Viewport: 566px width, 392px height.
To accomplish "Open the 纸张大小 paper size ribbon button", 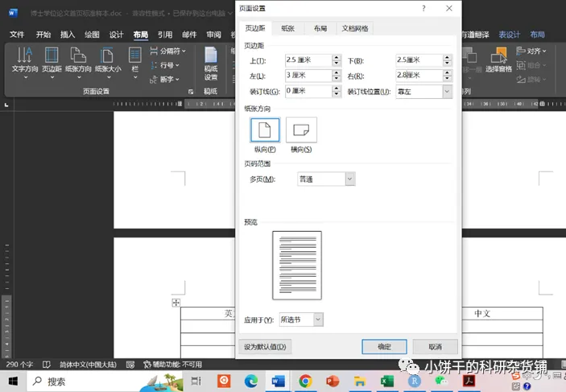I will click(x=108, y=63).
